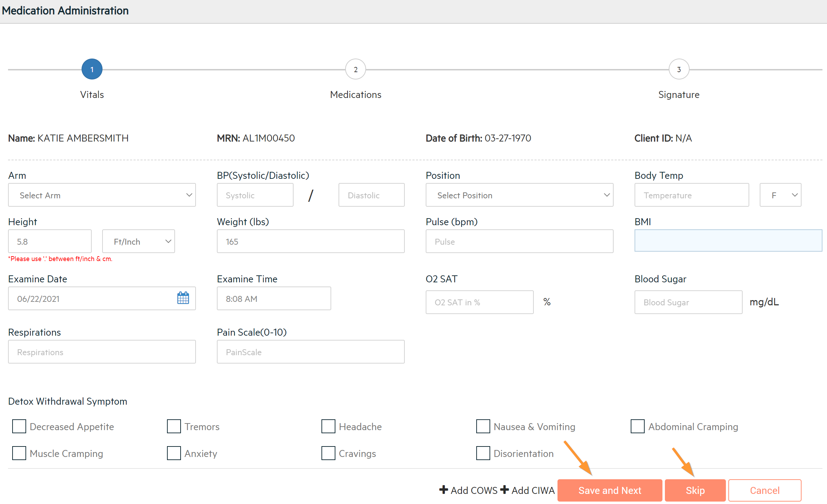Viewport: 827px width, 504px height.
Task: Focus the Systolic blood pressure field
Action: point(255,195)
